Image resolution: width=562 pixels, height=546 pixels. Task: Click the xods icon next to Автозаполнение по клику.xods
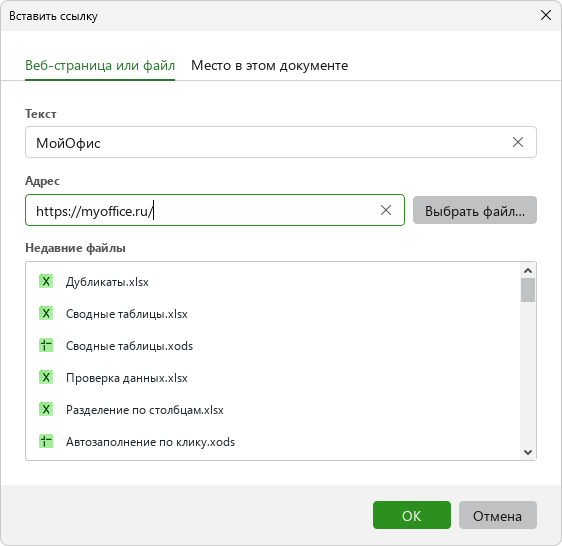(x=46, y=441)
